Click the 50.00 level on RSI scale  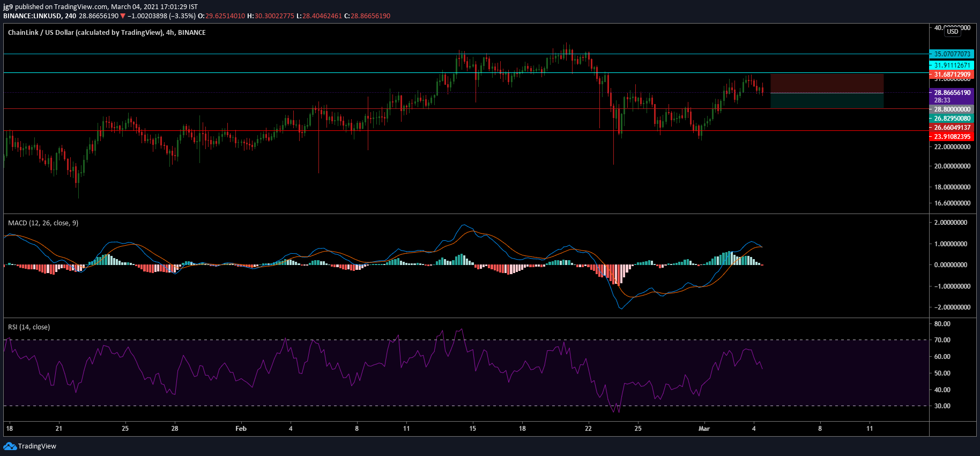coord(942,373)
